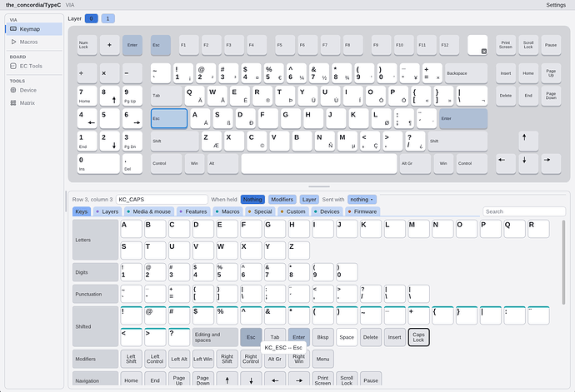
Task: Click the down arrow key on keyboard cluster
Action: (528, 163)
